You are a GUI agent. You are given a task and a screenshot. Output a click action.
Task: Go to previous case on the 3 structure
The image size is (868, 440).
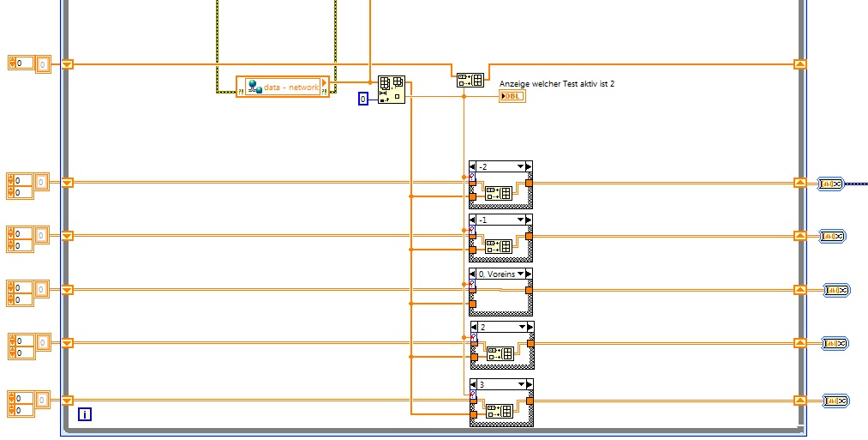click(474, 384)
